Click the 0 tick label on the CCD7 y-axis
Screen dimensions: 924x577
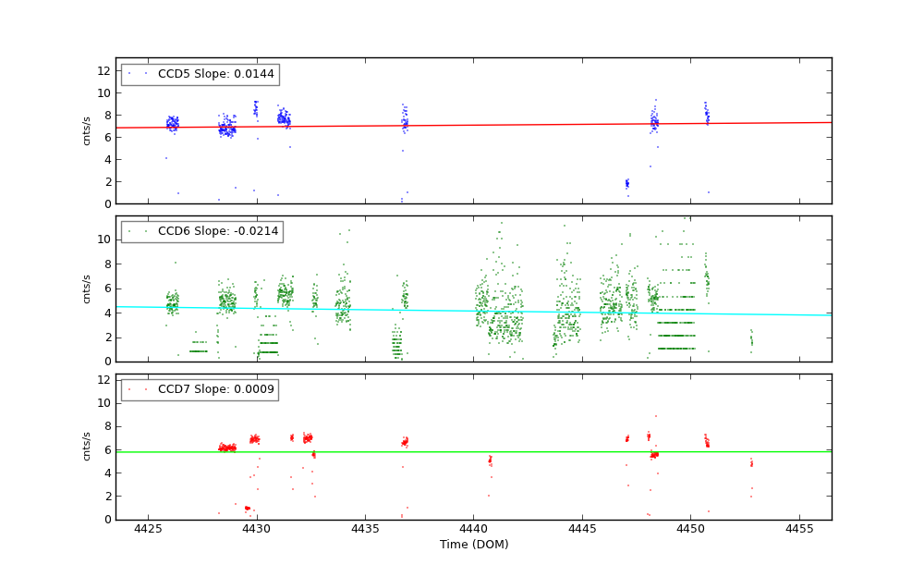coord(108,520)
